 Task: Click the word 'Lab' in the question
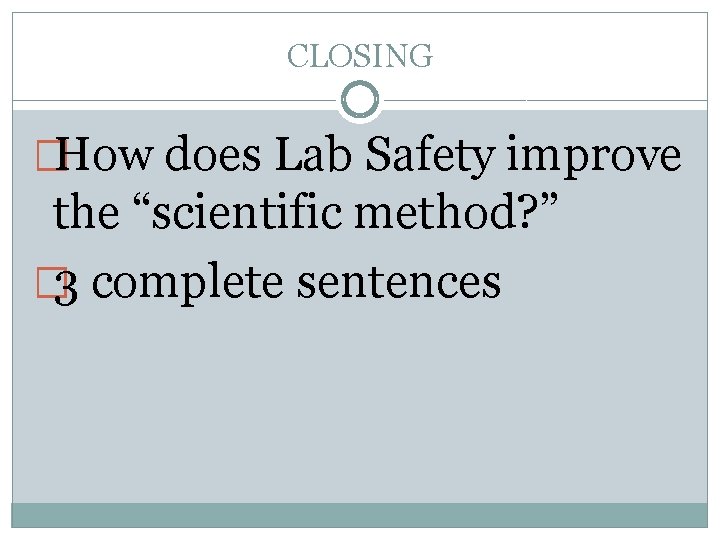coord(313,154)
